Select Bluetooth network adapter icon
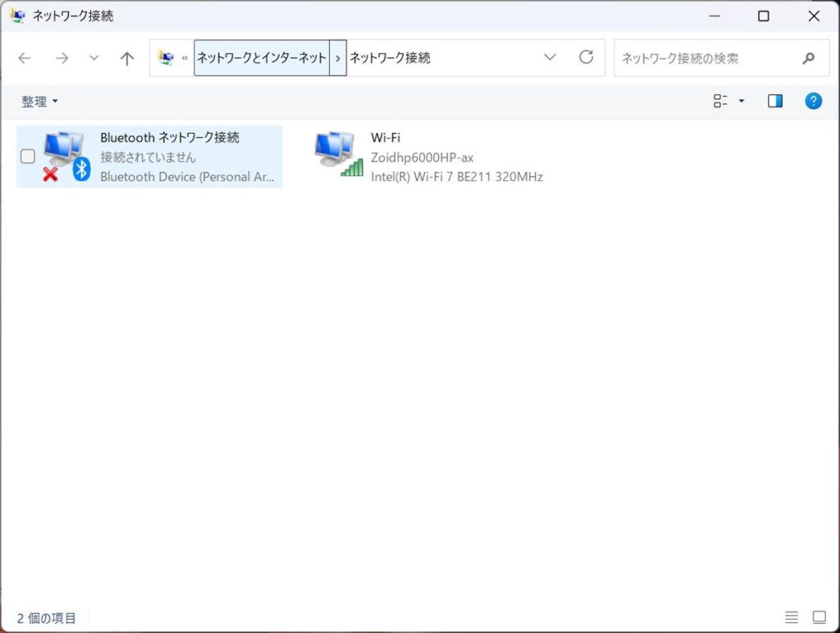This screenshot has width=840, height=633. [66, 156]
